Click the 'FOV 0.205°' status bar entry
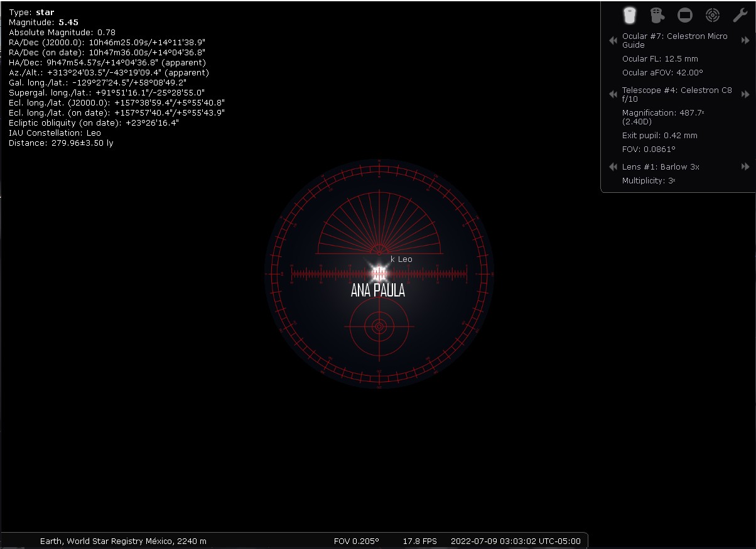 [x=356, y=541]
